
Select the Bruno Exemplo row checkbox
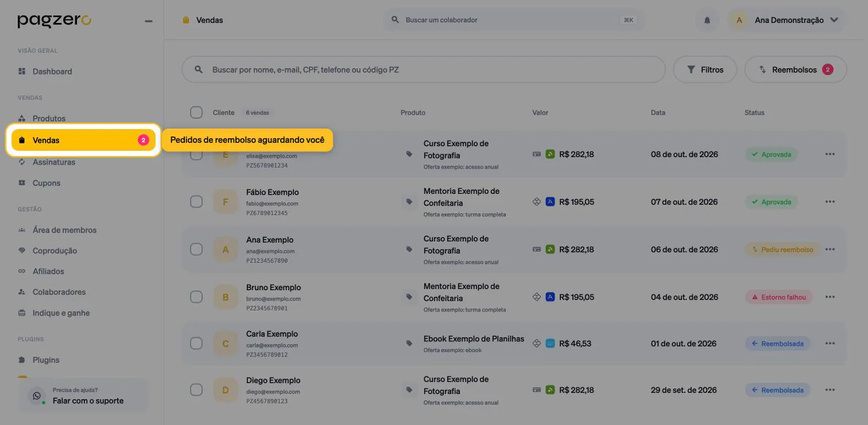point(196,297)
